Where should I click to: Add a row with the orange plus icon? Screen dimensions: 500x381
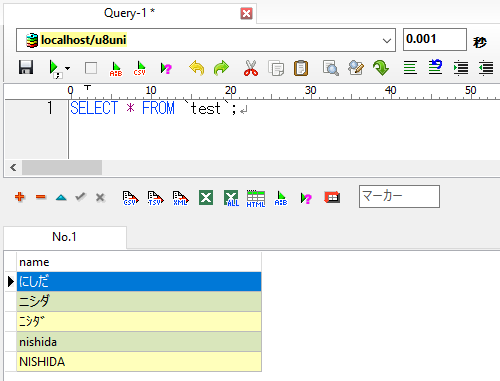(20, 197)
